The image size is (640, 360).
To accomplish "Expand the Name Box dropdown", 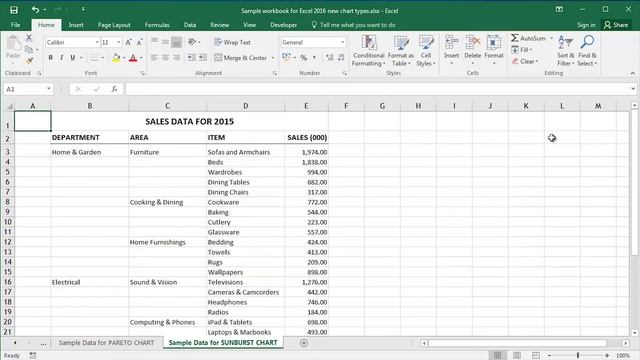I will (x=49, y=89).
